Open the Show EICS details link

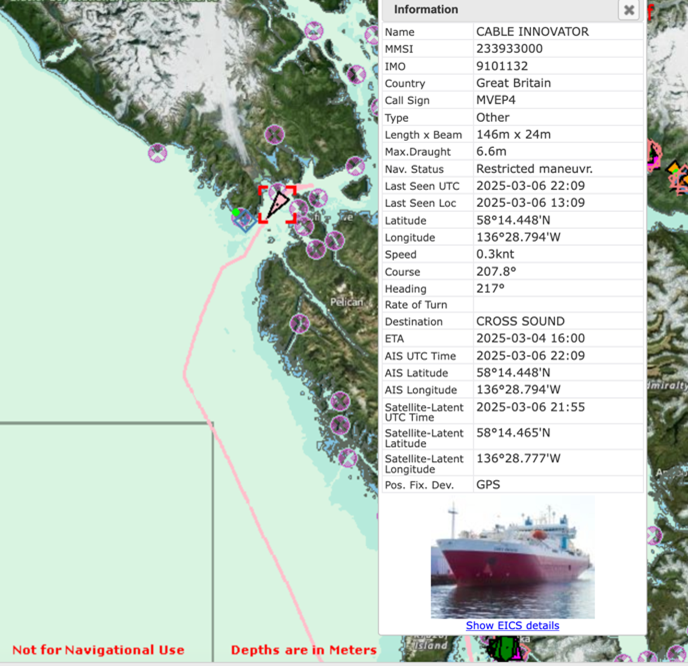click(x=512, y=626)
